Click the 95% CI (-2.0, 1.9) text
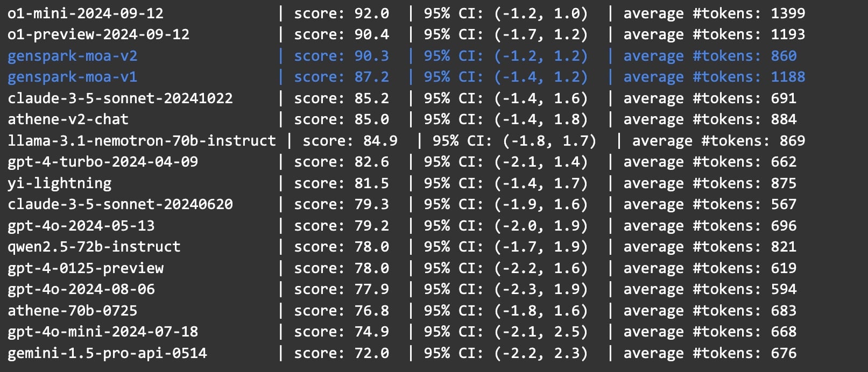 coord(506,226)
